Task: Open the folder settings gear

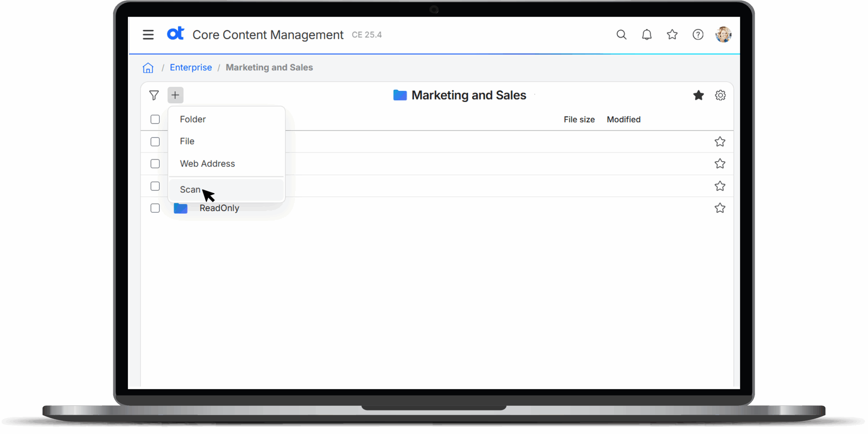Action: click(x=721, y=95)
